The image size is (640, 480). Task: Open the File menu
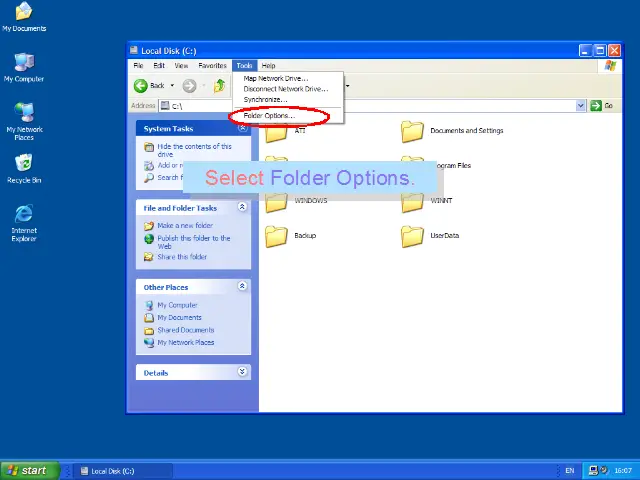(138, 66)
